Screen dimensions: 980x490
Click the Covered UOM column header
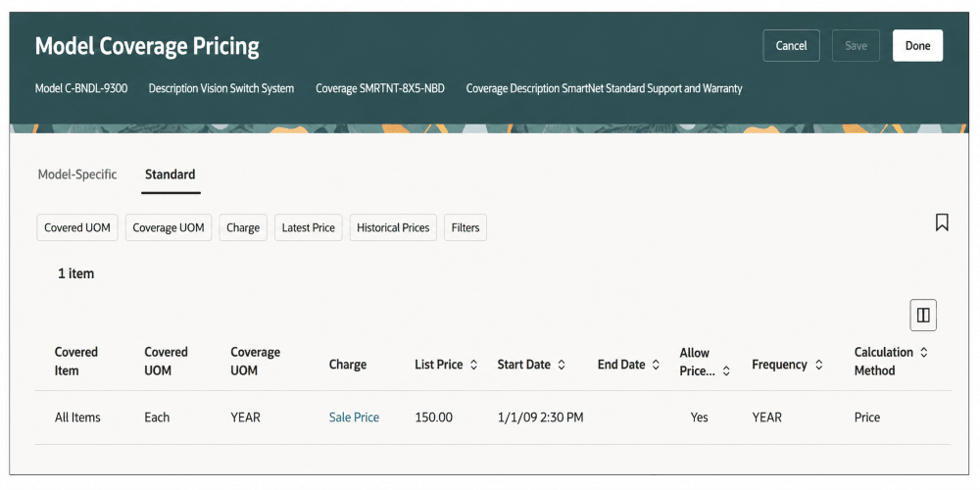[166, 362]
